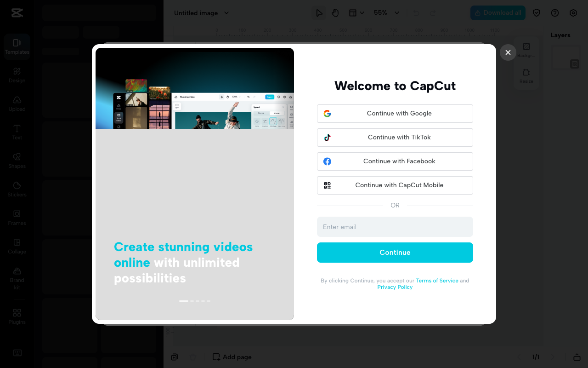Select the pointer selection tool
This screenshot has width=588, height=368.
(x=319, y=13)
